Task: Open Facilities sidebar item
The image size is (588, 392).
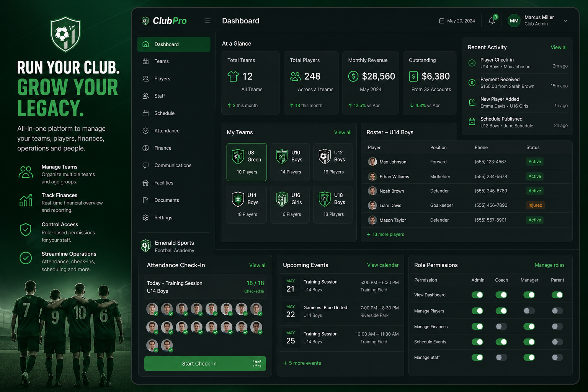Action: [x=174, y=183]
